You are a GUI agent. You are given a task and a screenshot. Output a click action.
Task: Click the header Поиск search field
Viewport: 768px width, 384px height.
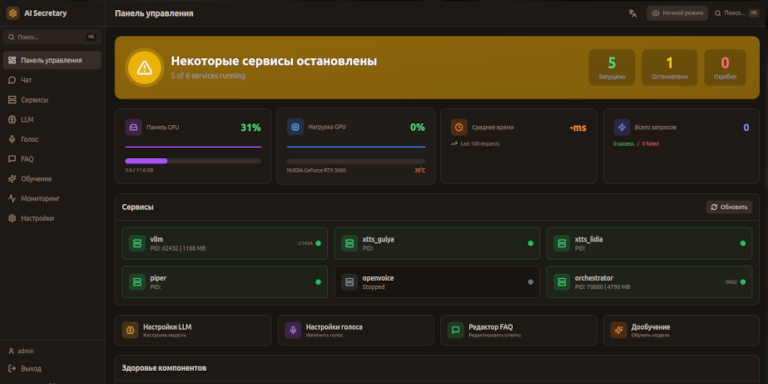coord(737,13)
